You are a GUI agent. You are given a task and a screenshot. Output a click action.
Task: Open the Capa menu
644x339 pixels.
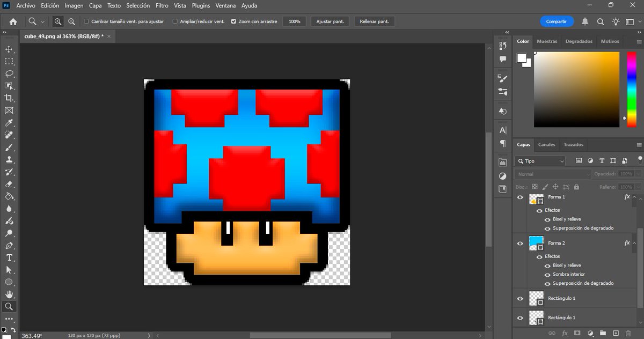(96, 5)
